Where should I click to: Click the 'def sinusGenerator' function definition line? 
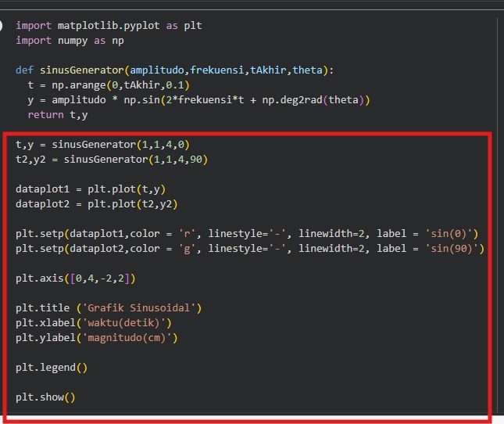click(175, 70)
